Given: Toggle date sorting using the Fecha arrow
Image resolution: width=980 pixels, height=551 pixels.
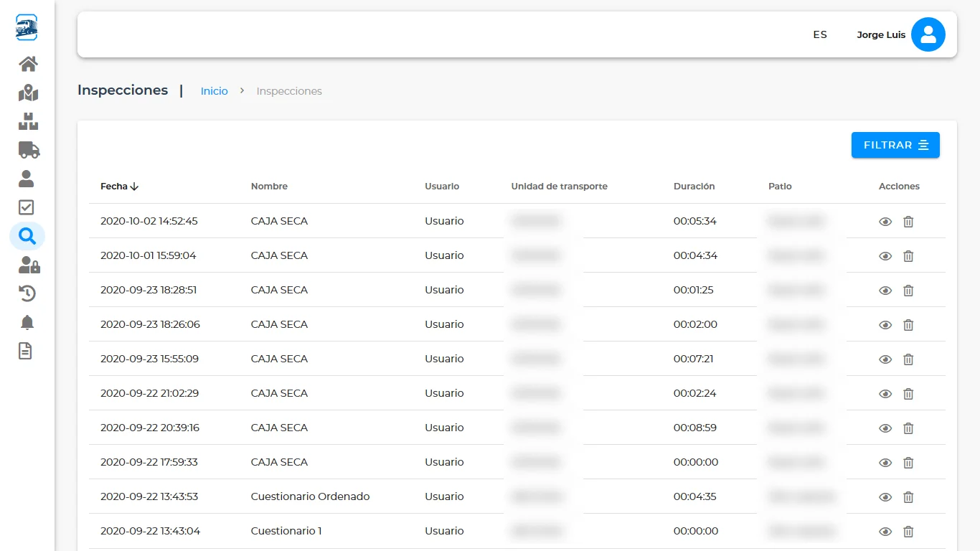Looking at the screenshot, I should pos(133,186).
